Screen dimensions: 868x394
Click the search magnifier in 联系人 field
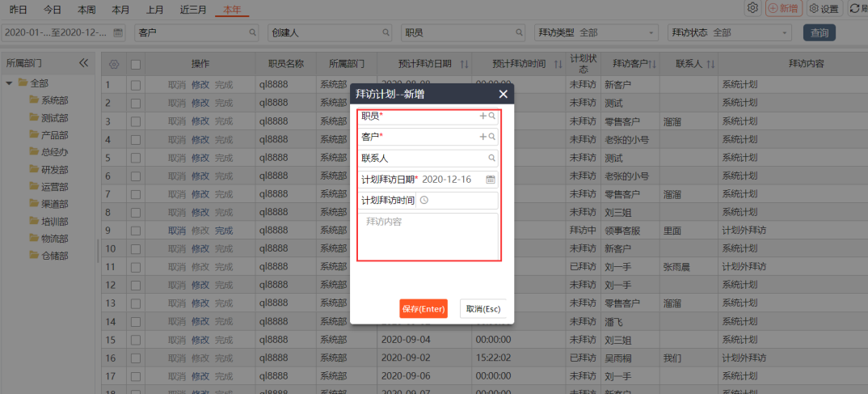pos(492,159)
